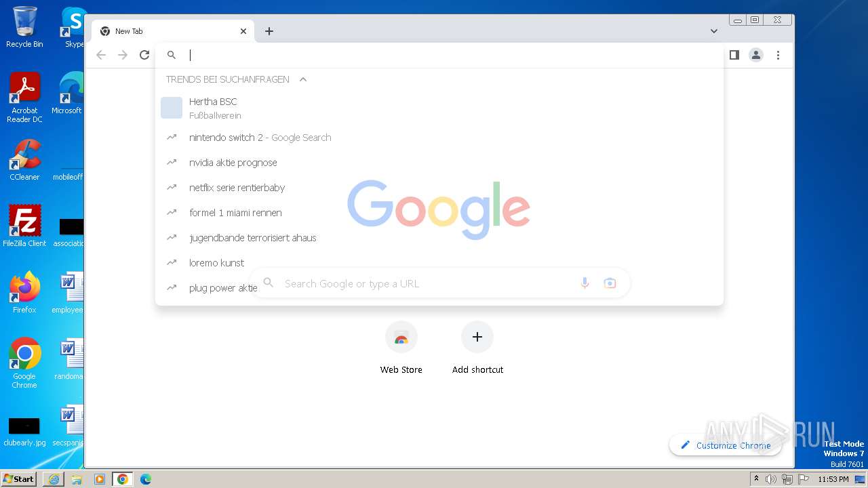Open the tab search chevron

click(713, 31)
